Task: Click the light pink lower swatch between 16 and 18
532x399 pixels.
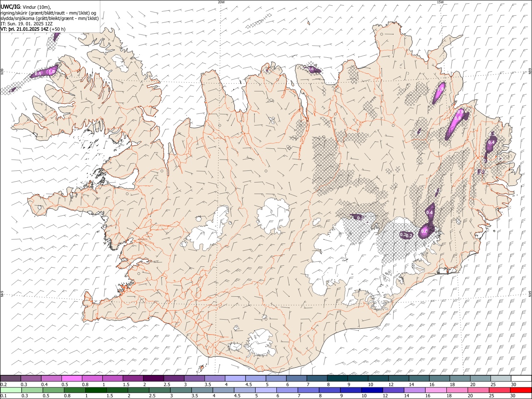Action: (x=435, y=390)
